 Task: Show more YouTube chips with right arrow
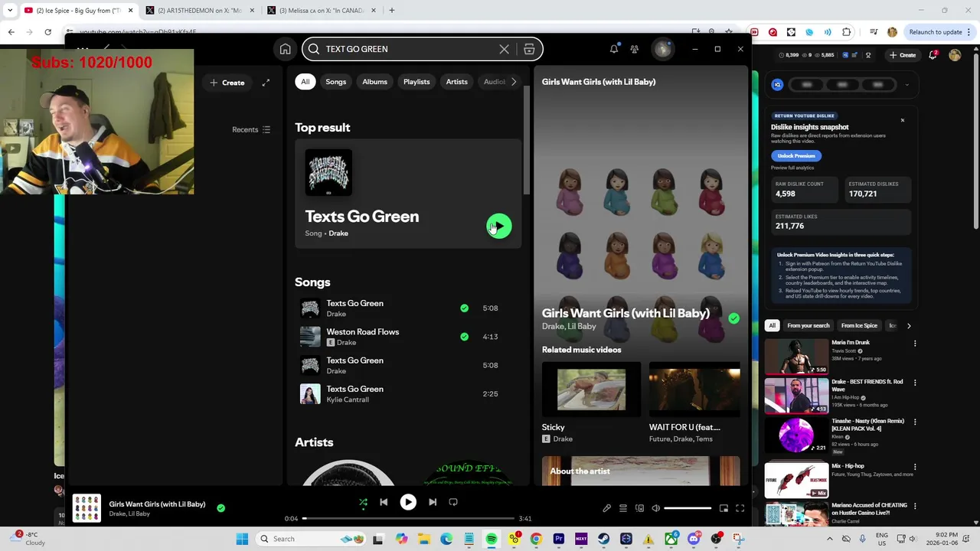point(909,326)
